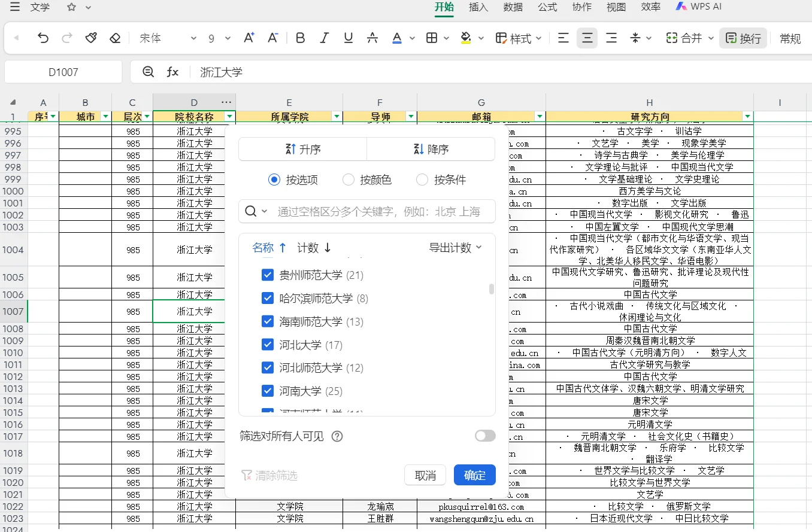This screenshot has height=532, width=812.
Task: Open the 导出计数 dropdown
Action: pyautogui.click(x=455, y=248)
